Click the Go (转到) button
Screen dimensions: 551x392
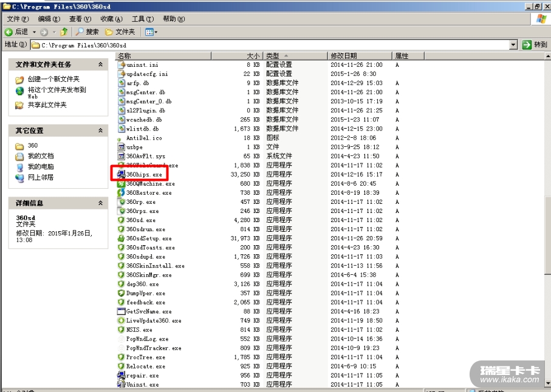[x=535, y=44]
